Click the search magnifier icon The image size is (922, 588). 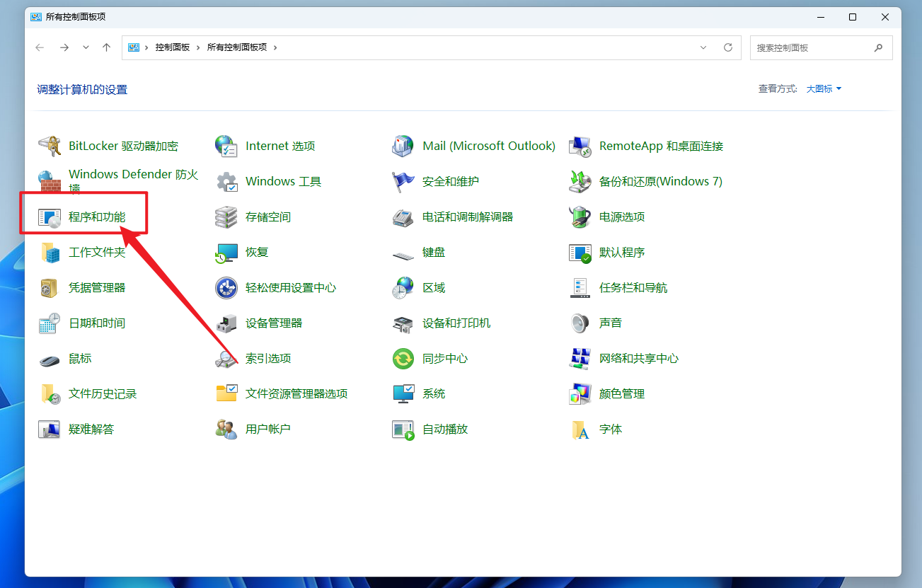click(x=878, y=48)
